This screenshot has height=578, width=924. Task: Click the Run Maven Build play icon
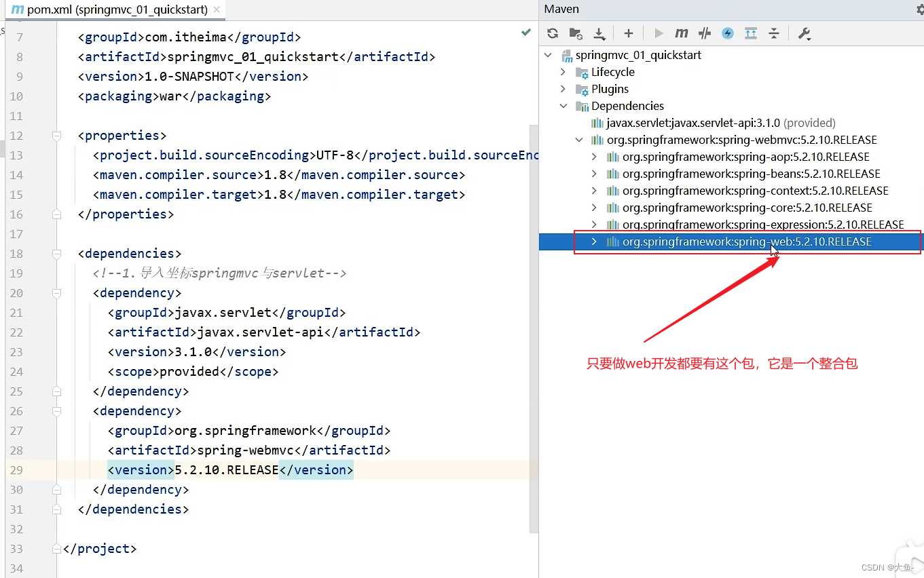pos(659,33)
